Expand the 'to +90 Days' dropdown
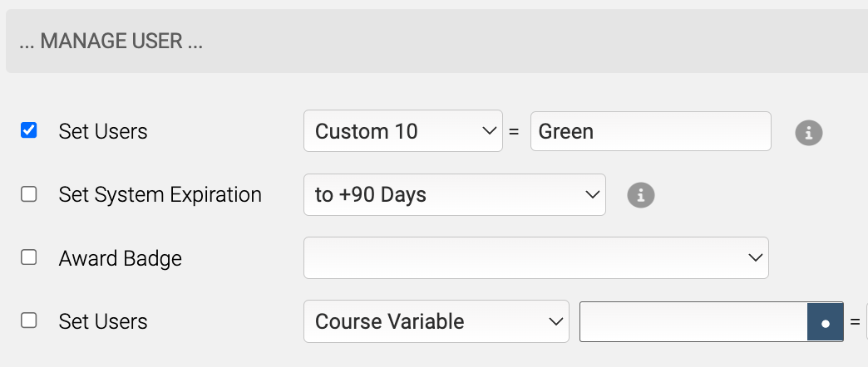This screenshot has width=868, height=367. (455, 194)
